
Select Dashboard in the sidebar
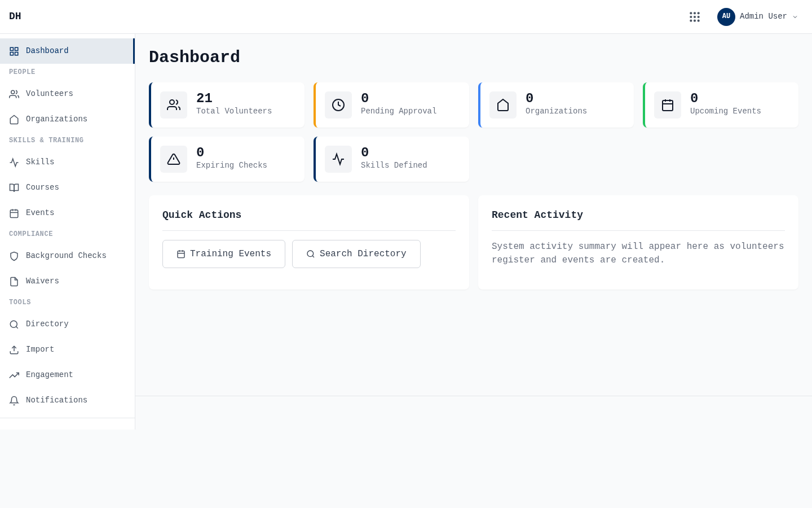pyautogui.click(x=47, y=51)
